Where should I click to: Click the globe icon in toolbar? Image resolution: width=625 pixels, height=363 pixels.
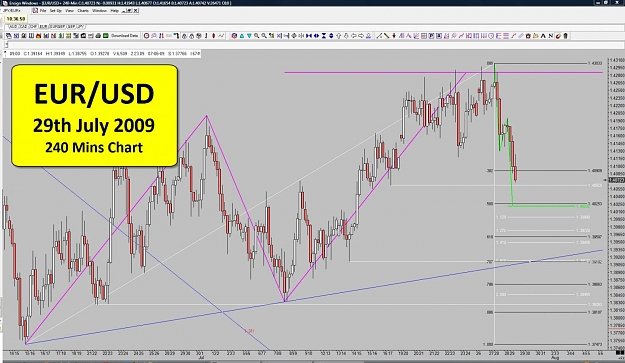pos(234,36)
